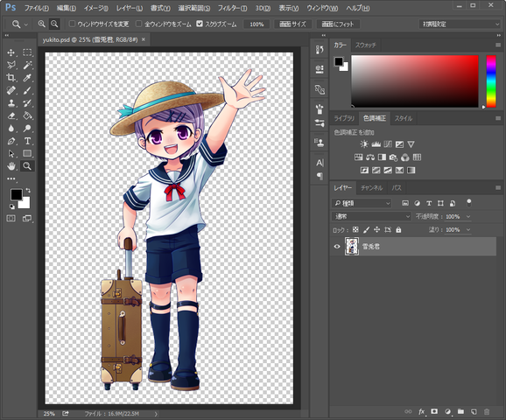Select the Hand tool
Screen dimensions: 506x420
[x=11, y=166]
